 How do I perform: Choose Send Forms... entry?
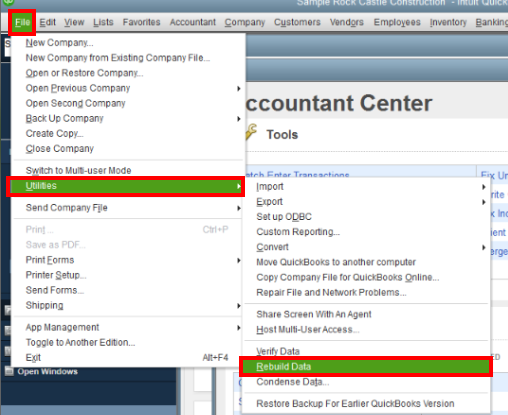pos(127,290)
